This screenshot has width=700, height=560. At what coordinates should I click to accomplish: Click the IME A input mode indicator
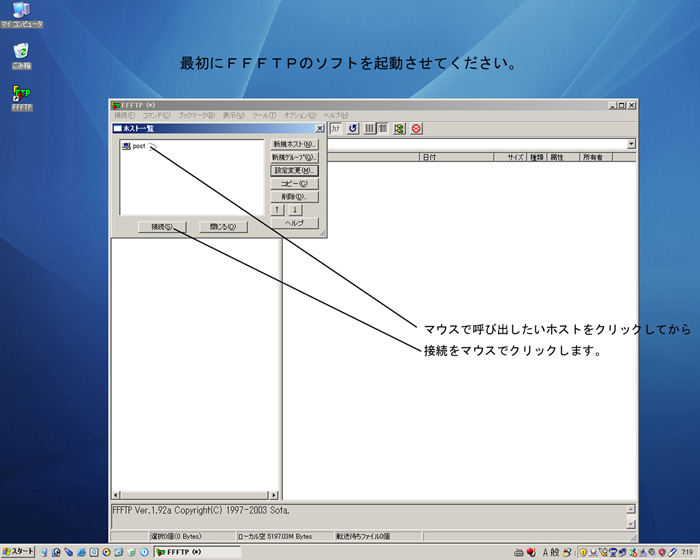pyautogui.click(x=545, y=552)
